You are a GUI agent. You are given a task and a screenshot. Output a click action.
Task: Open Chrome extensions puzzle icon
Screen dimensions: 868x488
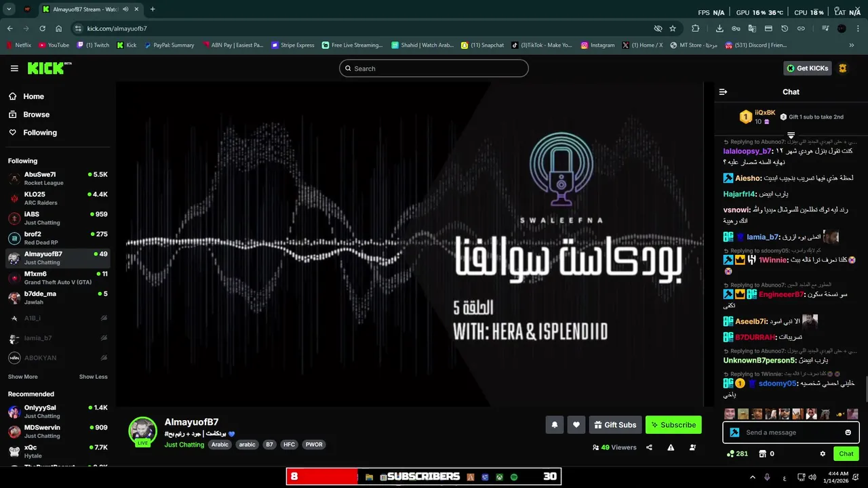pyautogui.click(x=696, y=28)
